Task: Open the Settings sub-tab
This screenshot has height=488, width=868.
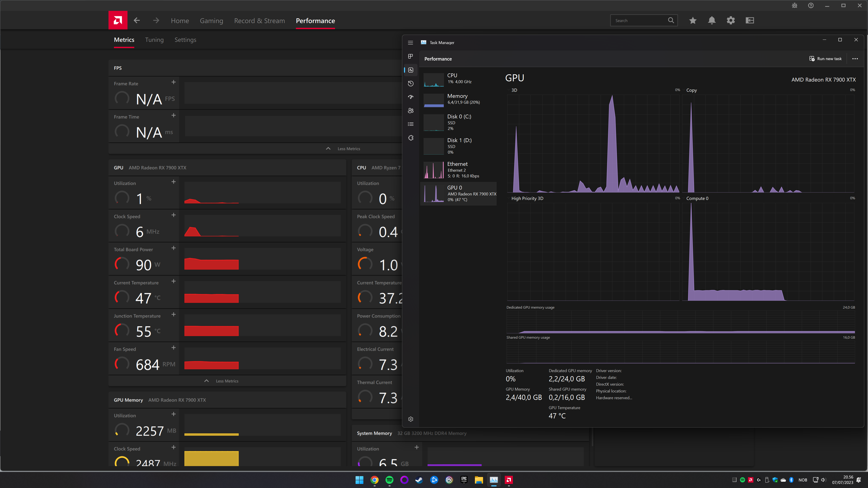Action: 185,40
